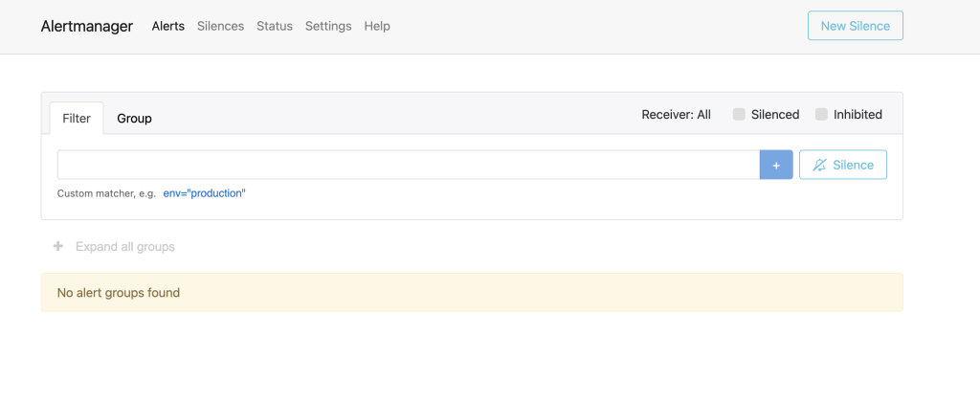Click the Alertmanager brand title
980x403 pixels.
(x=87, y=26)
